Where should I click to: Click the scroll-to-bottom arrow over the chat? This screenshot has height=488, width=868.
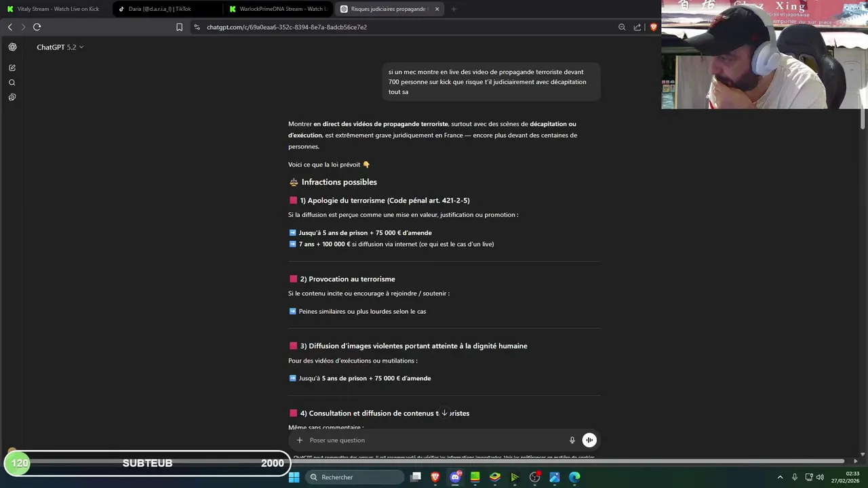click(444, 413)
